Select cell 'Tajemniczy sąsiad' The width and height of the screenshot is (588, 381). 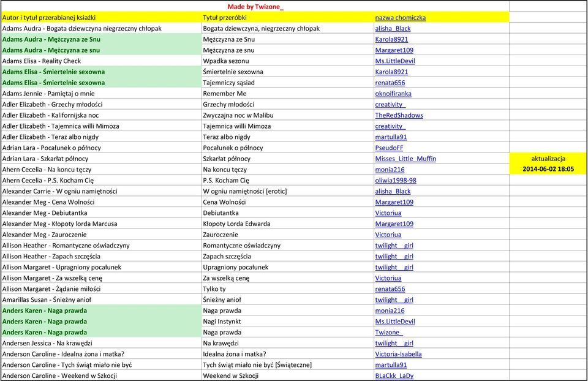(288, 83)
